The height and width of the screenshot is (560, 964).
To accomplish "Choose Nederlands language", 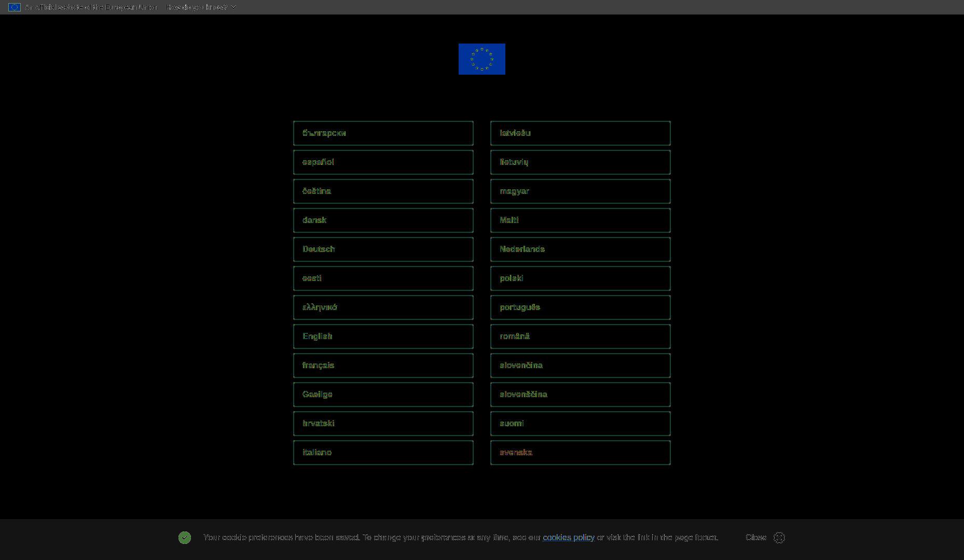I will coord(581,249).
